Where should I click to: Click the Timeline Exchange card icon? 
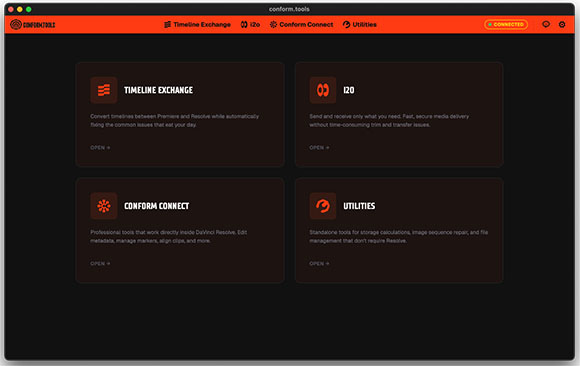(104, 90)
